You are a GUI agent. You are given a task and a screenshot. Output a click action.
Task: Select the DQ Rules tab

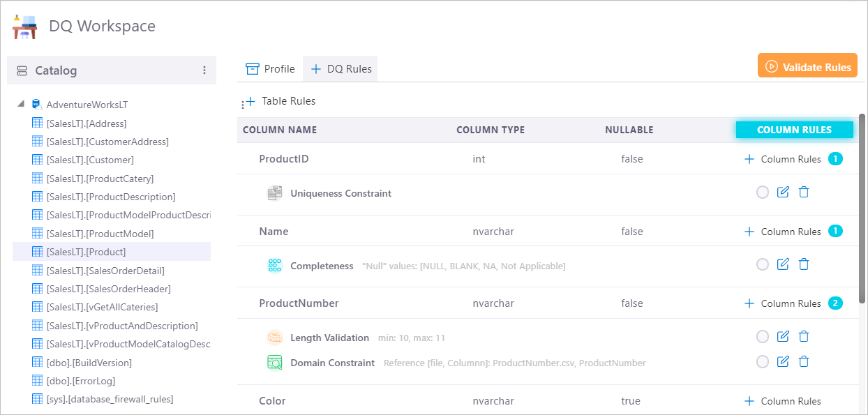[x=341, y=69]
